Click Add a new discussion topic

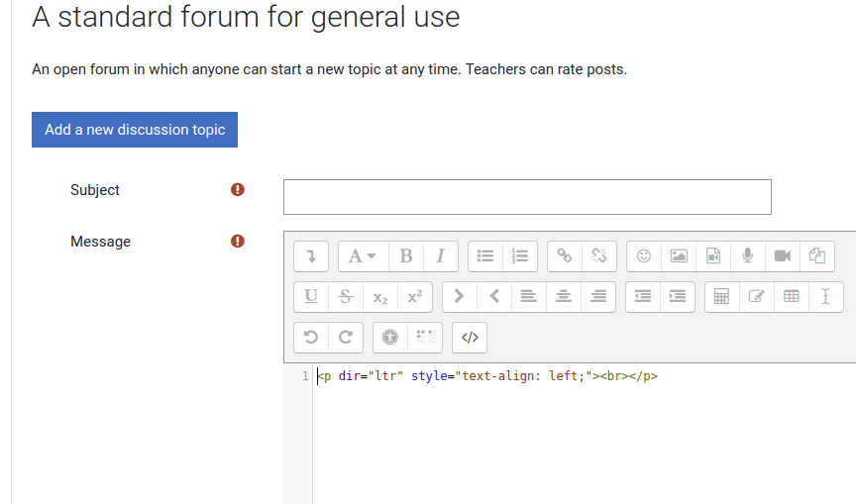pos(135,130)
